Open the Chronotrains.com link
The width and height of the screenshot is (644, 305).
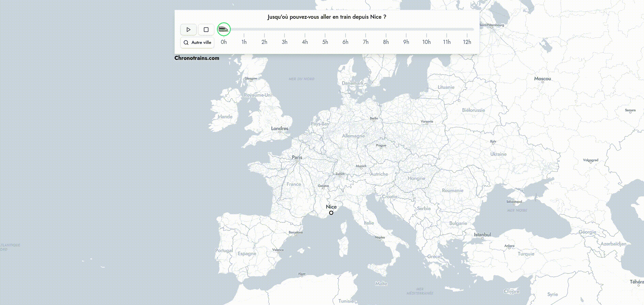[x=197, y=58]
